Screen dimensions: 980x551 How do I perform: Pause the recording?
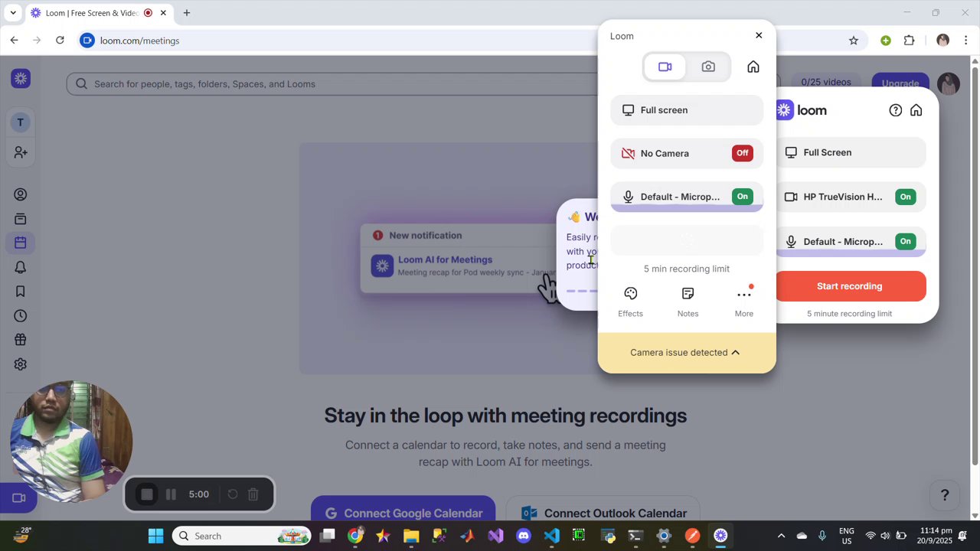click(x=171, y=494)
